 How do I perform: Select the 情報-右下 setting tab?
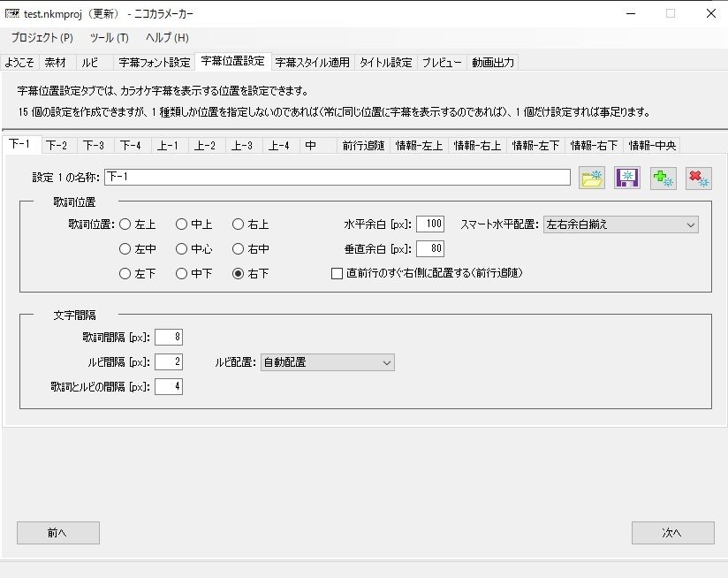[x=595, y=146]
